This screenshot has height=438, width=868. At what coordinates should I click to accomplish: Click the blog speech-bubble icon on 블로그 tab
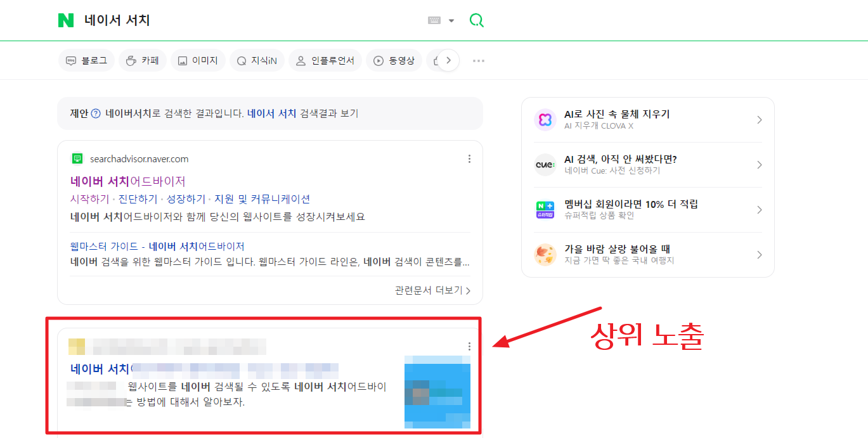(x=72, y=60)
